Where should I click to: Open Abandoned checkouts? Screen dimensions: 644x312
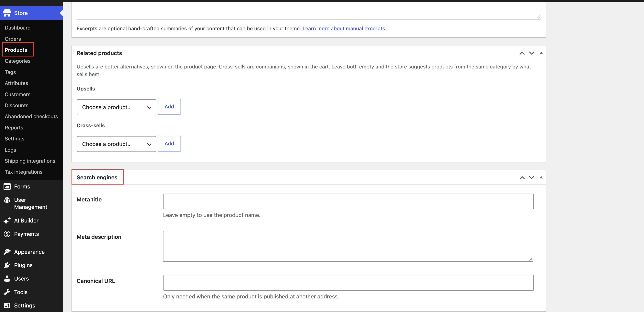(x=31, y=116)
